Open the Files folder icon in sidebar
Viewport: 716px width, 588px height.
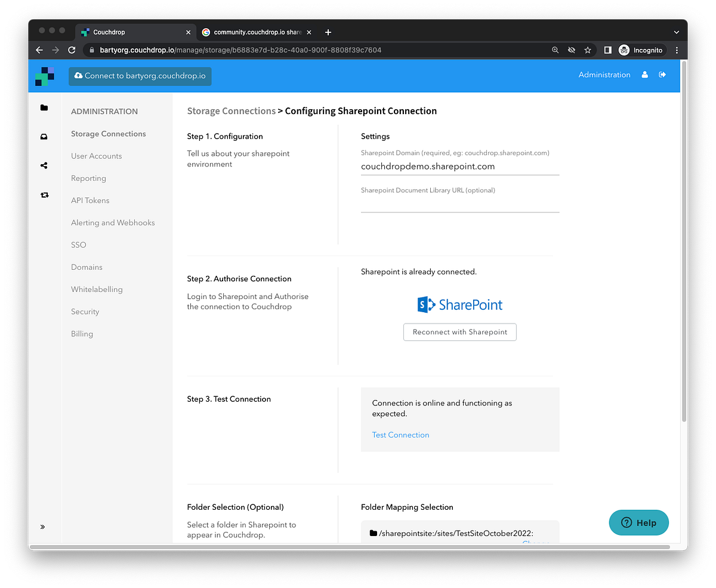coord(44,107)
